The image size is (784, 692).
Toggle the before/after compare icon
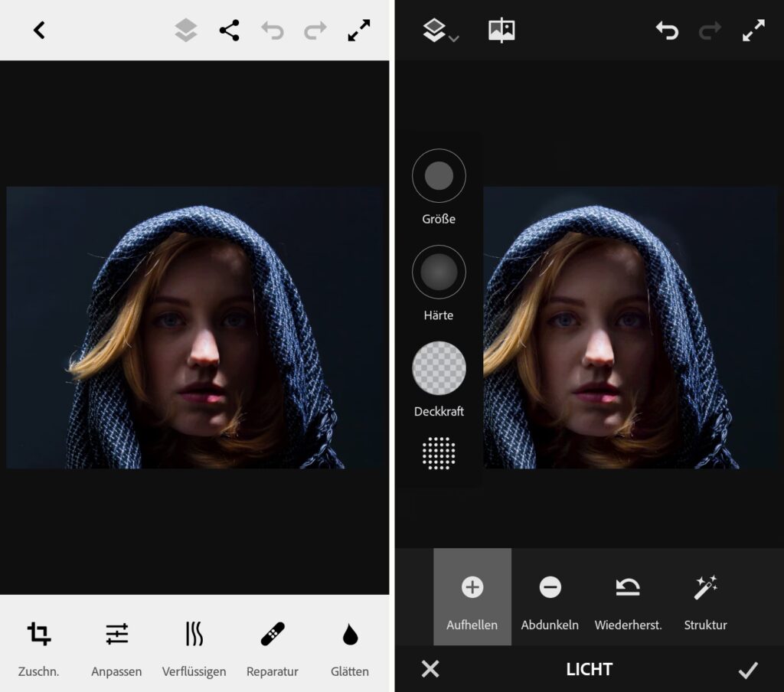(x=501, y=30)
